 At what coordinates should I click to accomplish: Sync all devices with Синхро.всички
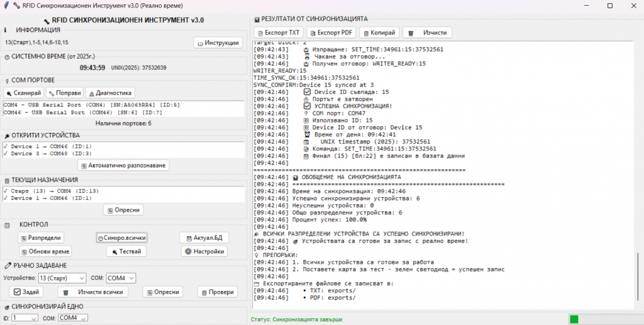point(123,237)
